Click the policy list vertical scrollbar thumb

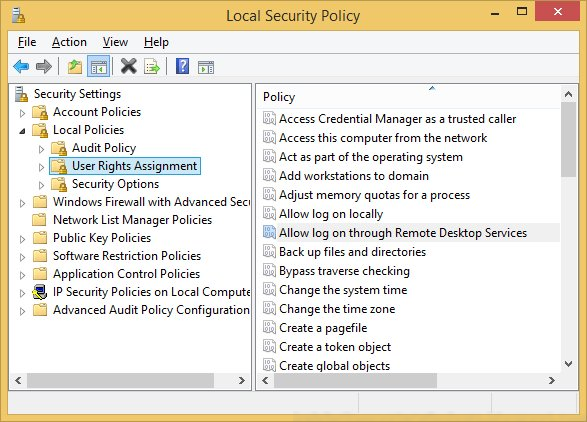pyautogui.click(x=568, y=139)
